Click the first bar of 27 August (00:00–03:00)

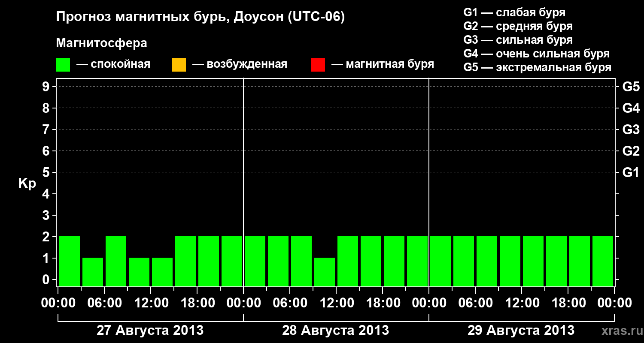pyautogui.click(x=70, y=261)
